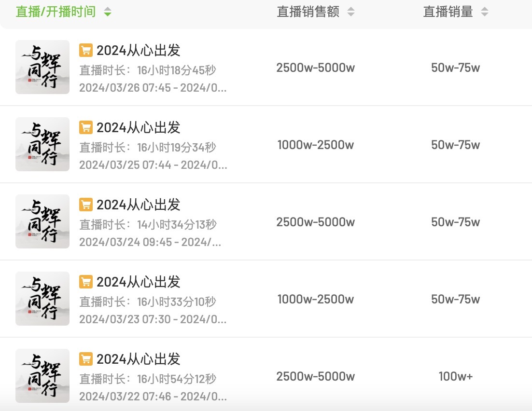Viewport: 532px width, 411px height.
Task: Open 2024从心出发 title lasting 16小时33分10秒
Action: click(x=138, y=282)
